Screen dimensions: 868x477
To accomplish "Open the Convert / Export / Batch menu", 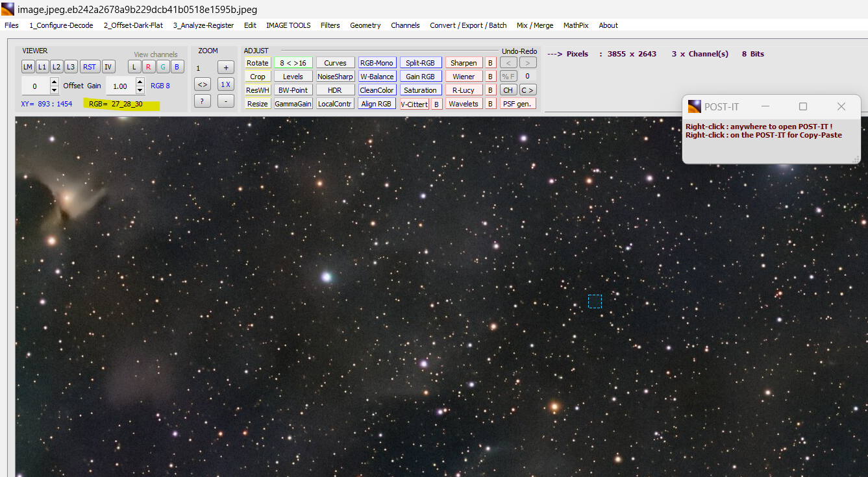I will [468, 25].
